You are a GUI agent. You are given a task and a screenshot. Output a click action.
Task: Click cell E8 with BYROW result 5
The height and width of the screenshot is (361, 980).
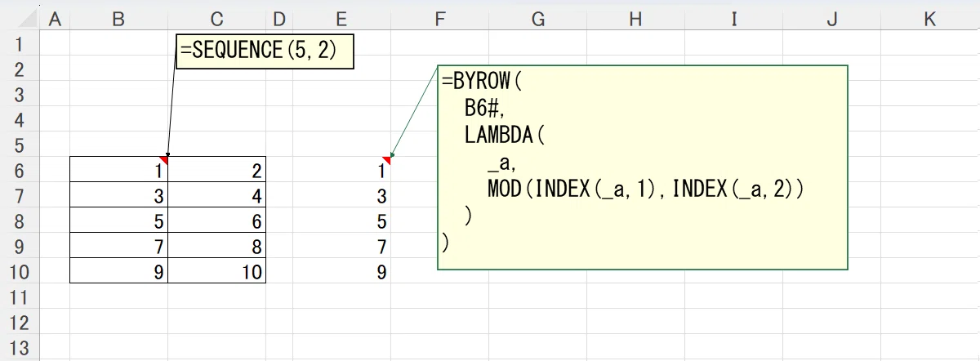tap(342, 221)
